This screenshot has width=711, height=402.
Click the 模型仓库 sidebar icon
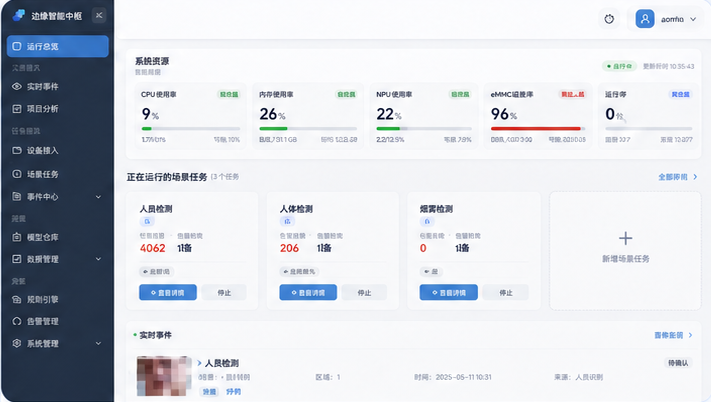point(17,237)
